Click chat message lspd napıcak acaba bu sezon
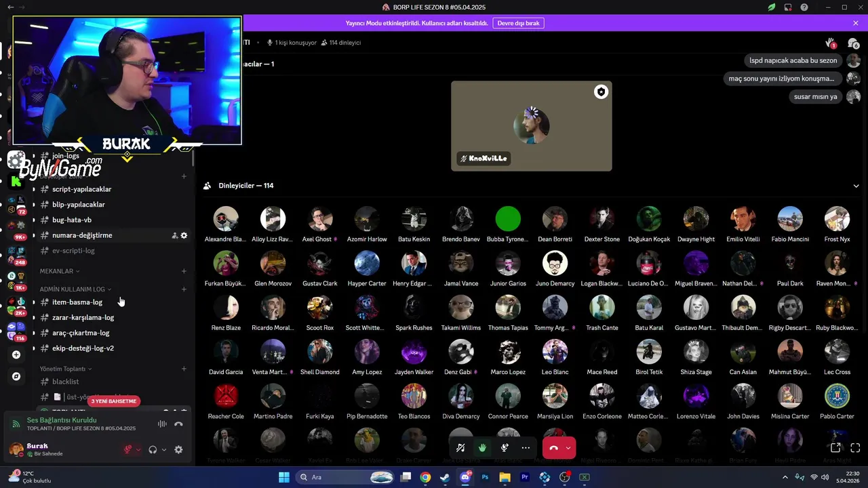This screenshot has width=868, height=488. [x=793, y=60]
